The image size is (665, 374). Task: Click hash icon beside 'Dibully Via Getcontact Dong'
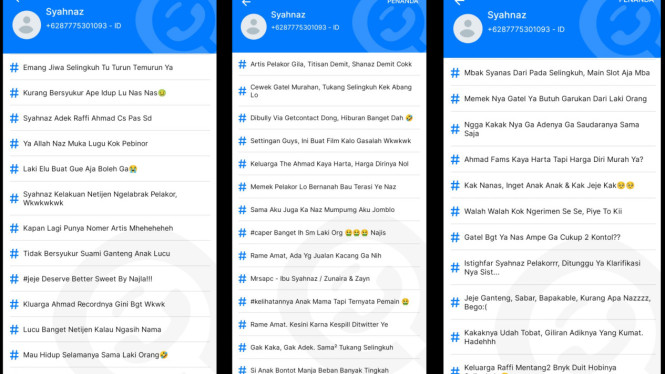(242, 118)
